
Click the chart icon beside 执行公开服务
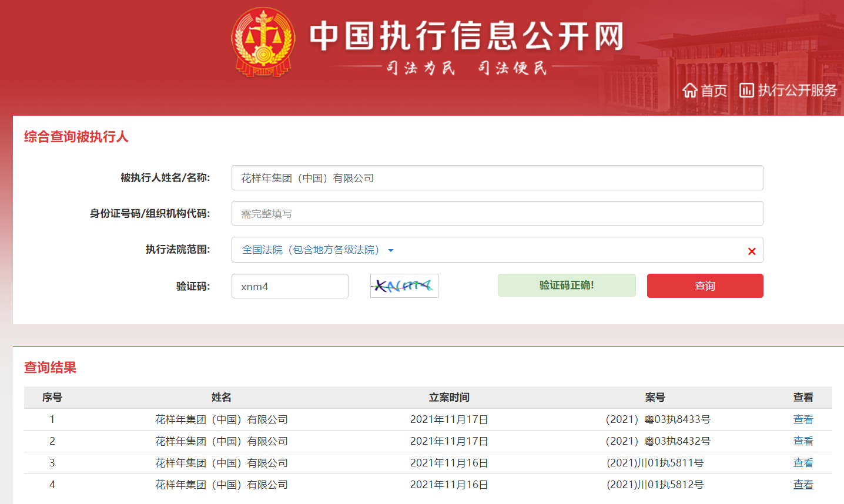click(x=746, y=90)
